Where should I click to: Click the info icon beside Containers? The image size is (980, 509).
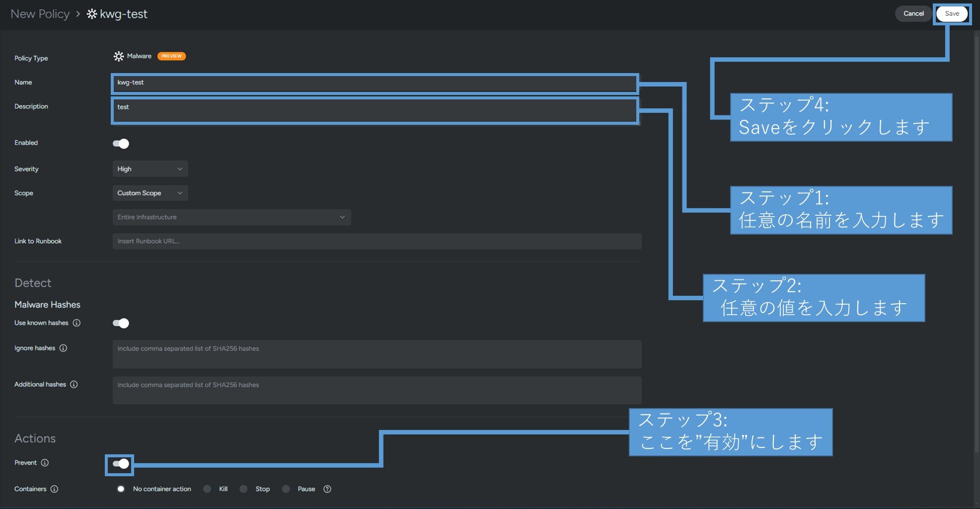(54, 489)
